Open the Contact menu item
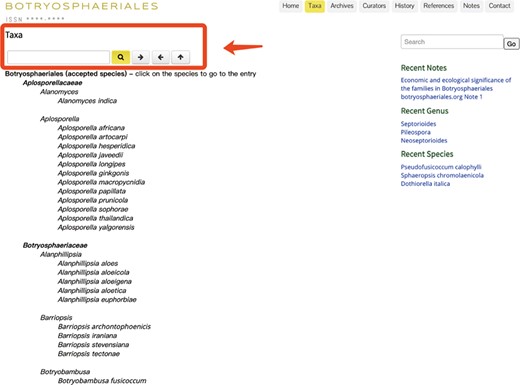The height and width of the screenshot is (385, 520). click(499, 6)
